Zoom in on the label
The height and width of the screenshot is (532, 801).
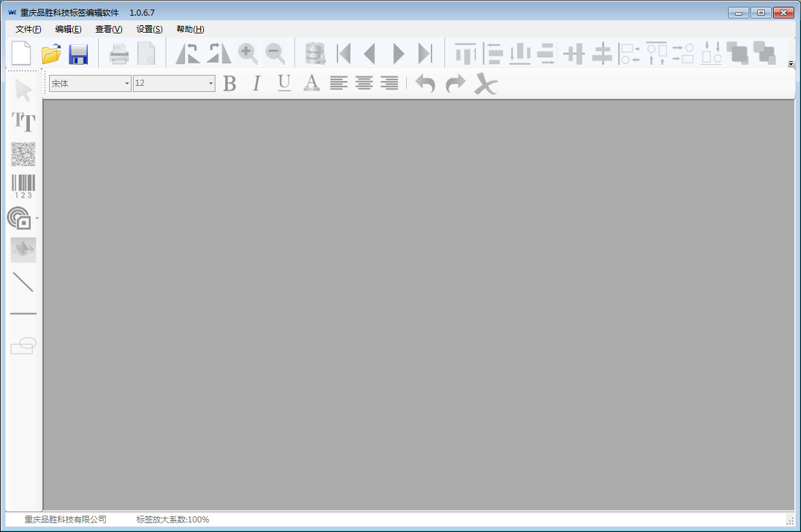(247, 54)
